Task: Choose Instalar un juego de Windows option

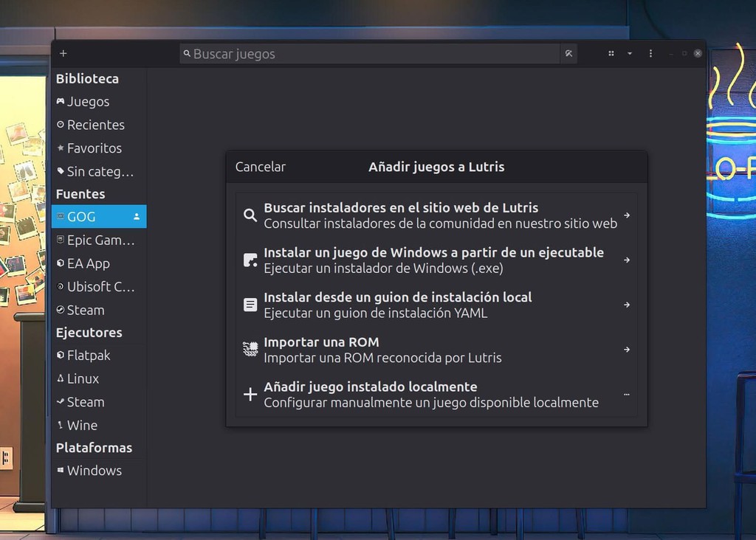Action: tap(436, 260)
